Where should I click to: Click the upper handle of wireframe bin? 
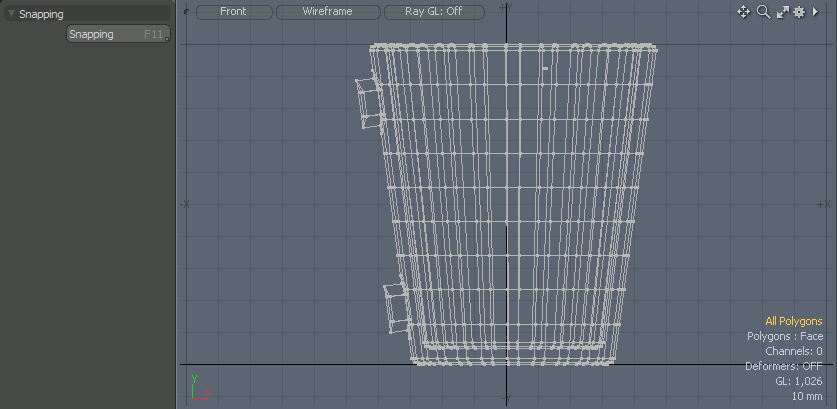click(368, 102)
